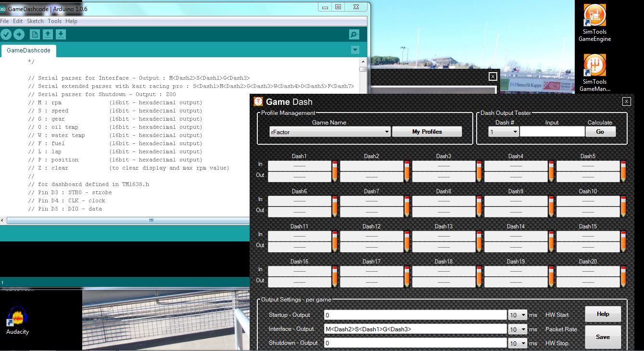Click the Dash1 In value field
Screen dimensions: 644x351
pyautogui.click(x=299, y=166)
